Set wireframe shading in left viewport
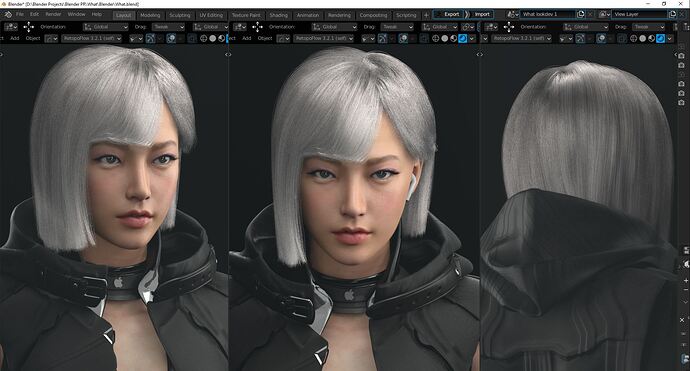Screen dimensions: 690x371 (x=203, y=38)
